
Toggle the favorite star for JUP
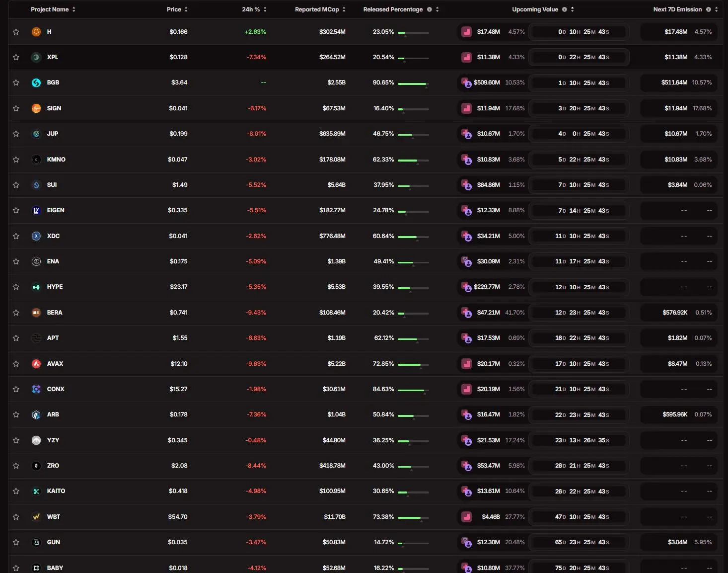(16, 134)
